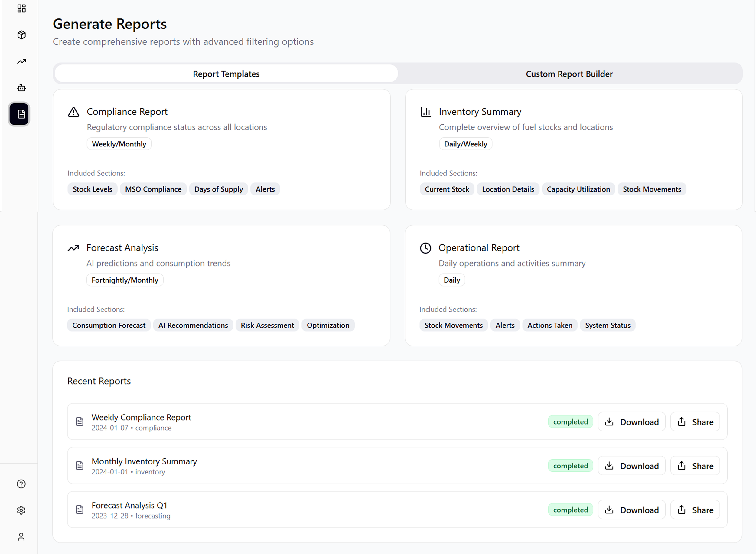Image resolution: width=756 pixels, height=554 pixels.
Task: Switch to the Report Templates tab
Action: click(x=226, y=74)
